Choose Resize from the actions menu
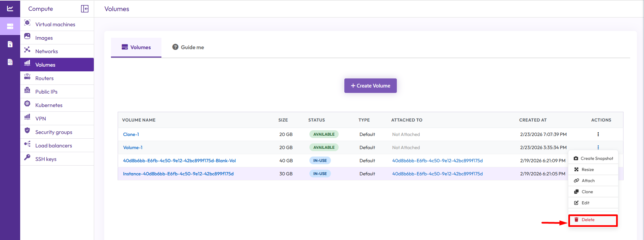Viewport: 644px width, 240px height. click(x=588, y=170)
